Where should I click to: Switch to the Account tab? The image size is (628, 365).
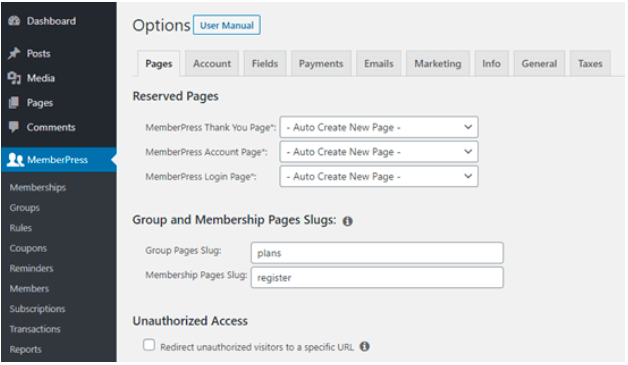coord(212,63)
